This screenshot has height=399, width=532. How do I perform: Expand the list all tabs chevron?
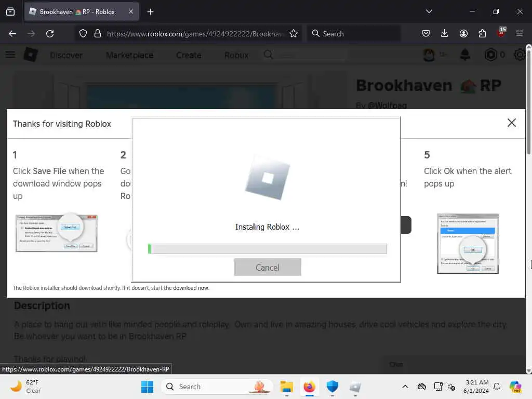pyautogui.click(x=429, y=11)
